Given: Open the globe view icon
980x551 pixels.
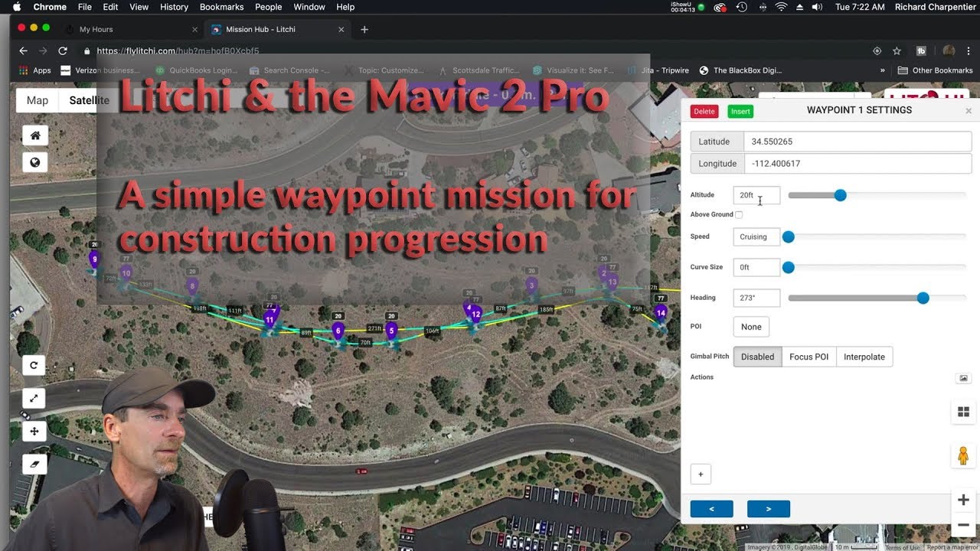Looking at the screenshot, I should [35, 162].
